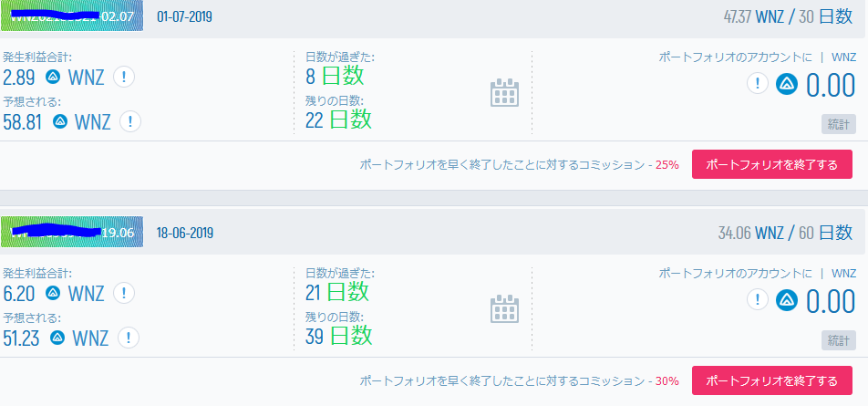This screenshot has width=868, height=406.
Task: Click WNZ account link in 01-07-2019 portfolio
Action: point(843,57)
